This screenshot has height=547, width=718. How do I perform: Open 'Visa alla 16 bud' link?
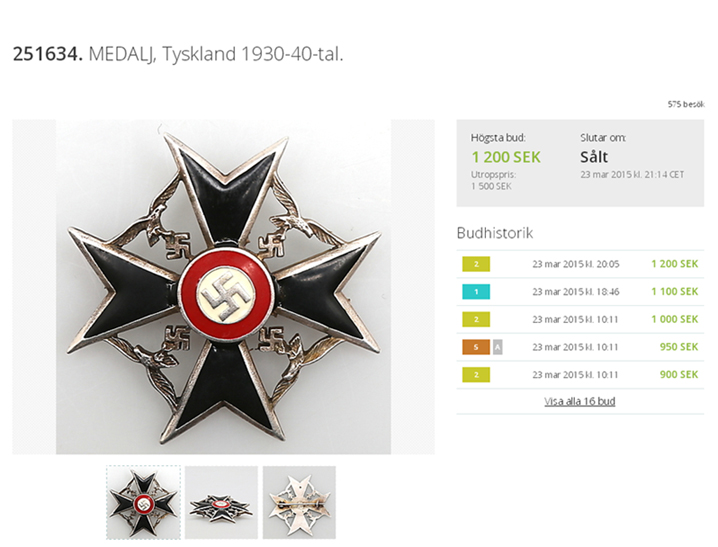(579, 401)
